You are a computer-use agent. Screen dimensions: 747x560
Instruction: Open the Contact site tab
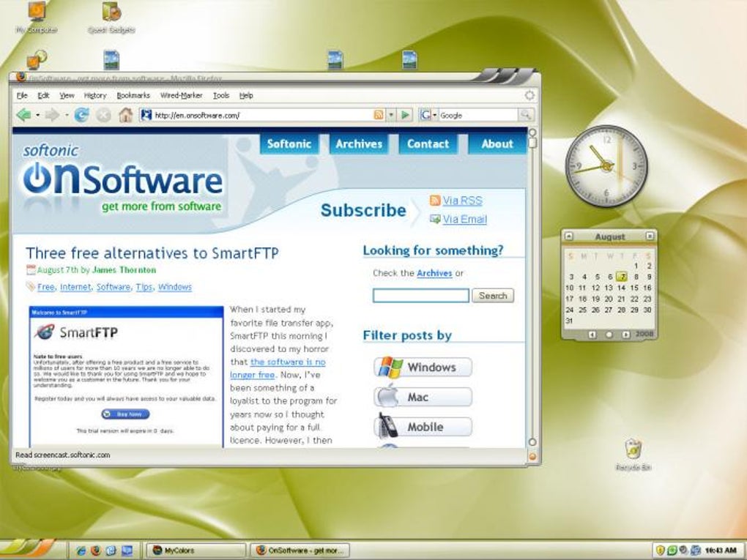tap(428, 143)
